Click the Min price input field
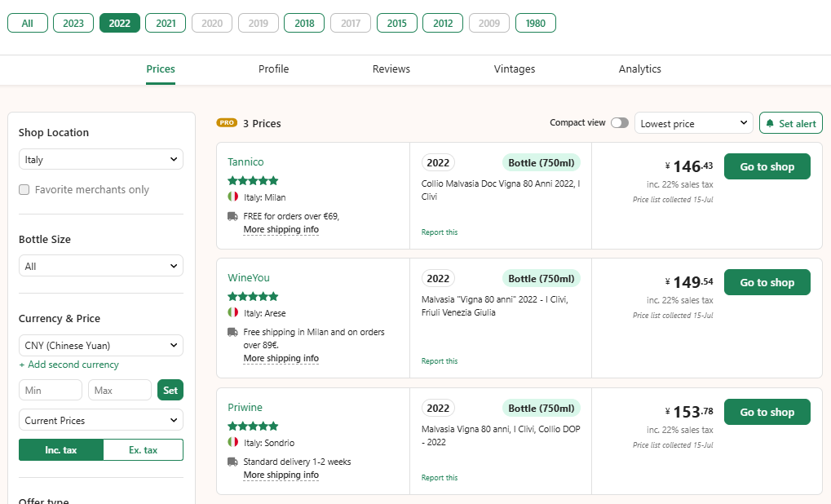Viewport: 831px width, 504px height. point(51,390)
